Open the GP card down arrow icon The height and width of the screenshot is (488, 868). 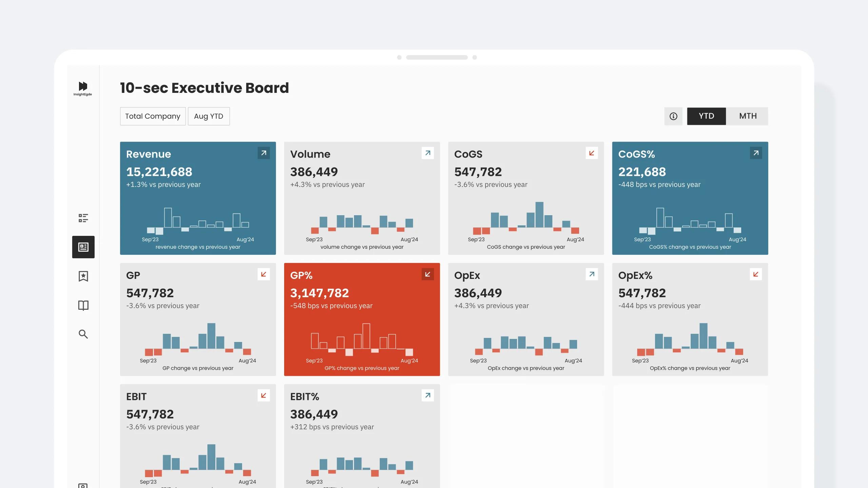(x=264, y=274)
